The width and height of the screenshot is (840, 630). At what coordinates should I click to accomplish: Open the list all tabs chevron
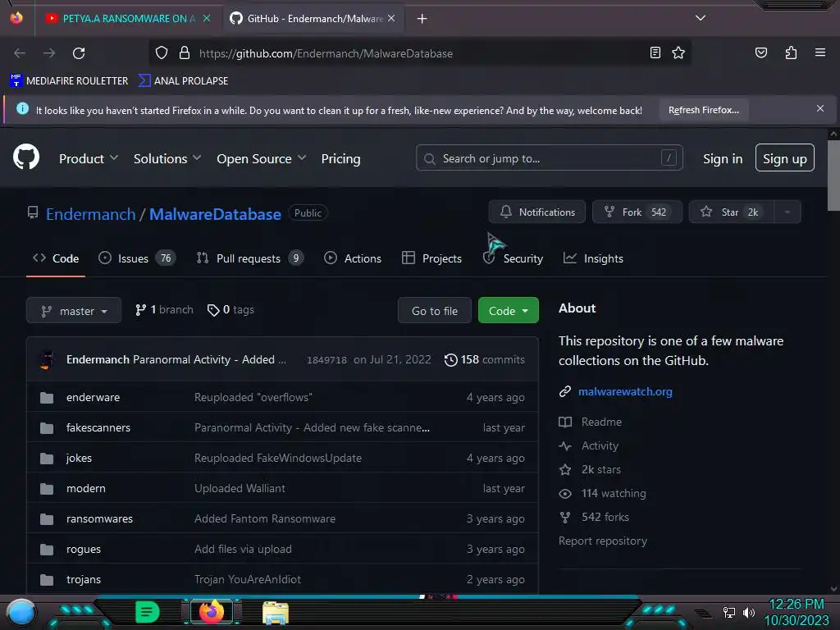[701, 18]
